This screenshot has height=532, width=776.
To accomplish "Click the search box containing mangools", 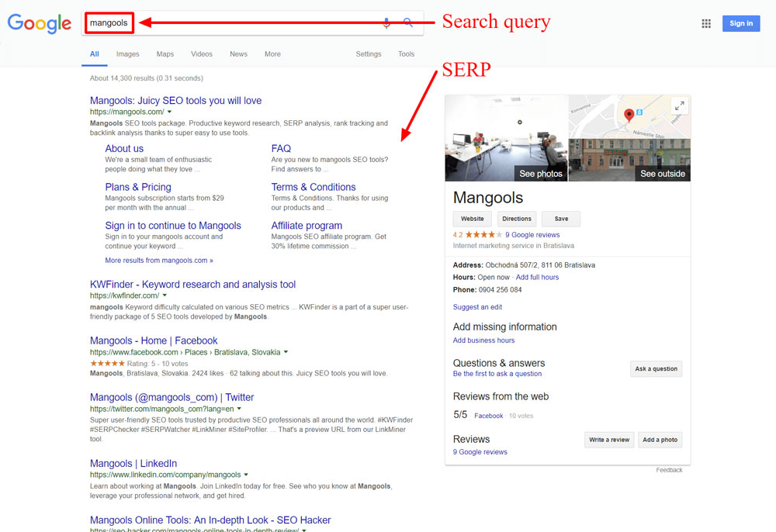I will (x=252, y=22).
